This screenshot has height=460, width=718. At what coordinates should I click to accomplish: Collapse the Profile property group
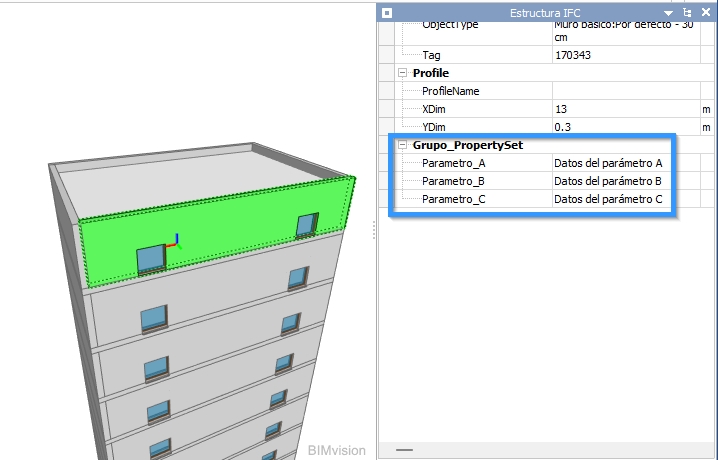tap(403, 73)
